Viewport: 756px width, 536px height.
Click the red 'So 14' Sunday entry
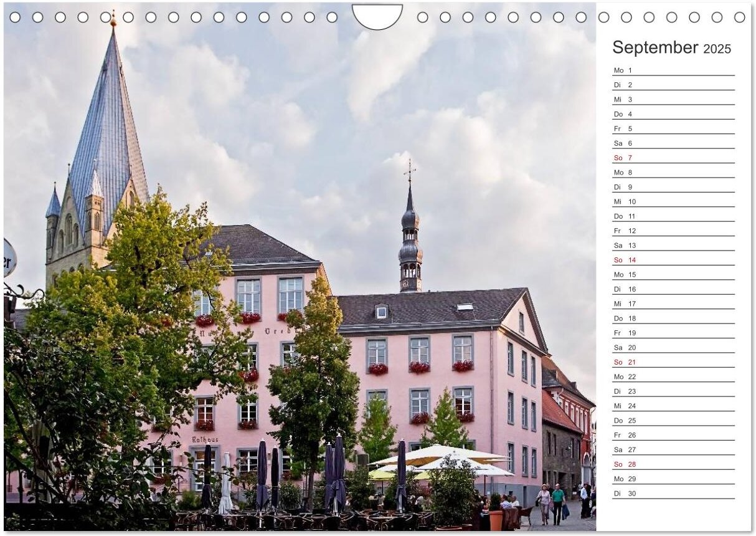click(673, 260)
